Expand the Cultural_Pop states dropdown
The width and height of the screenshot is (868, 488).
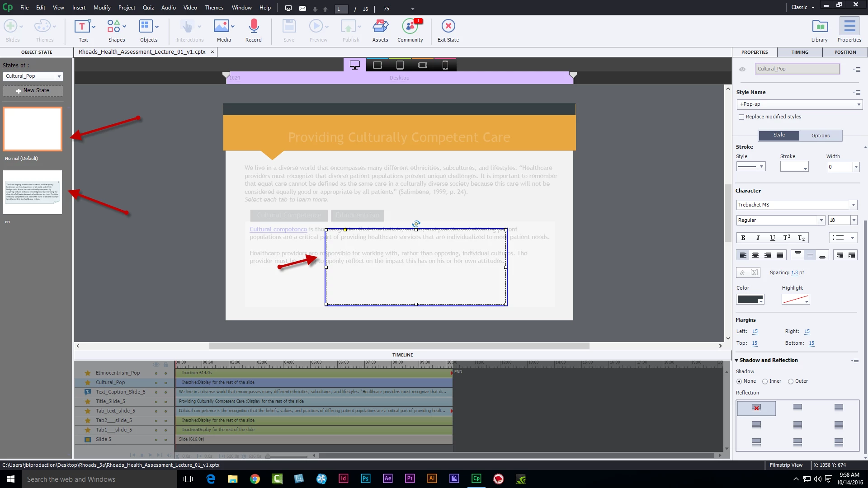[33, 76]
